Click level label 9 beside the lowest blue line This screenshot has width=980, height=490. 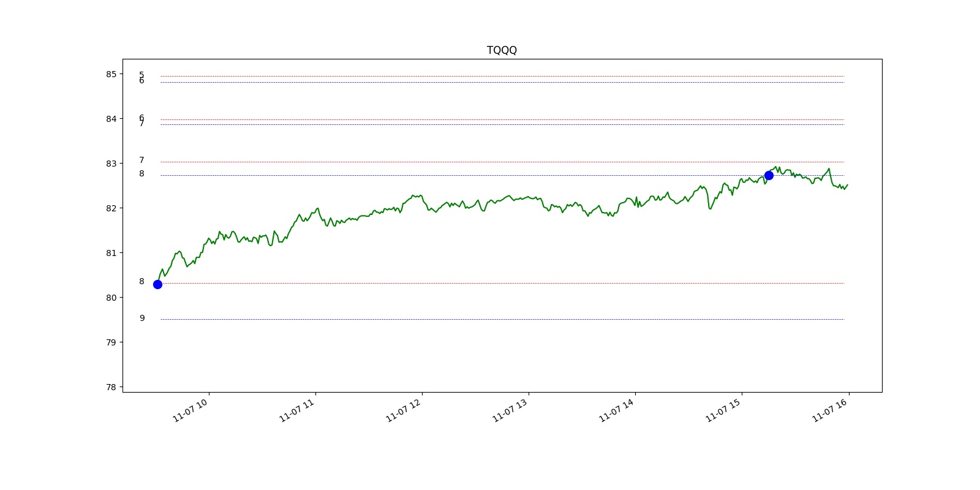(x=142, y=318)
